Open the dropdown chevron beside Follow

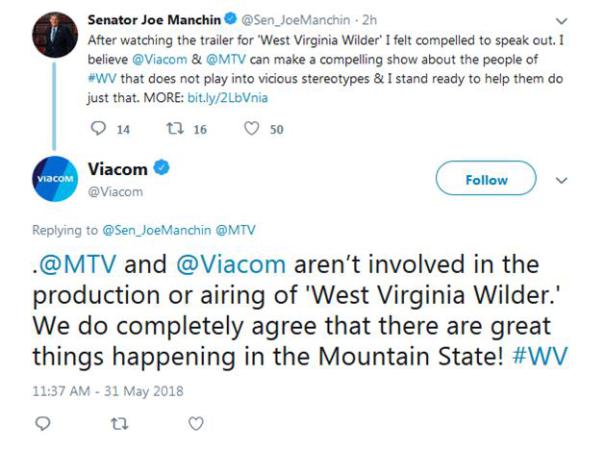561,180
